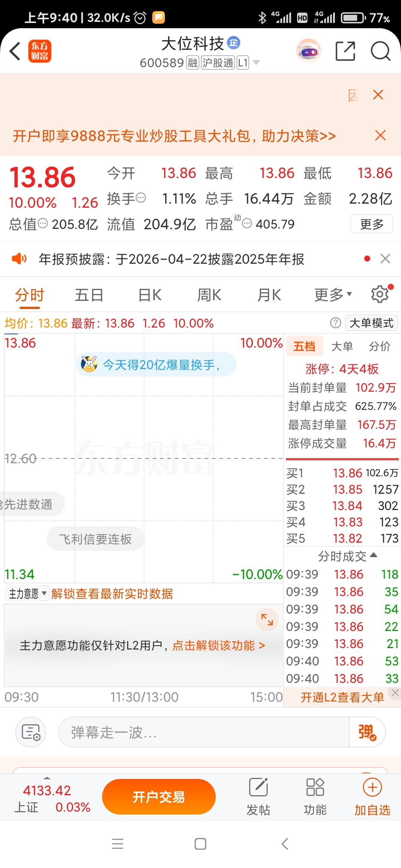
Task: Tap the 总值 info icon
Action: pyautogui.click(x=43, y=223)
